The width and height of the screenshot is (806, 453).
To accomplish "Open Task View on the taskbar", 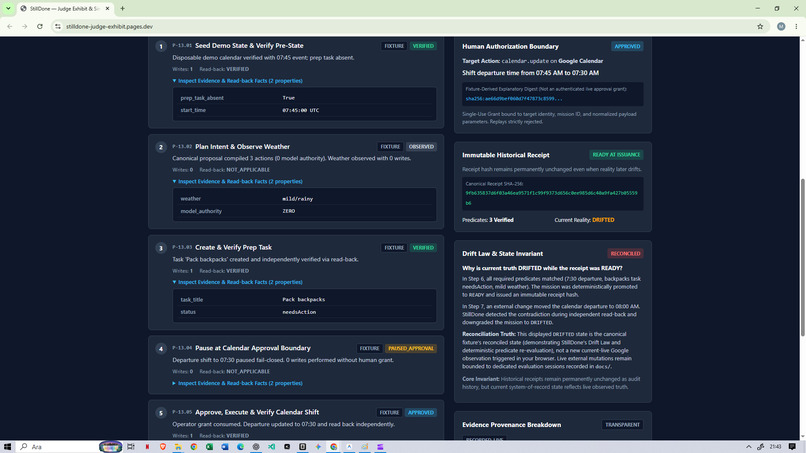I will click(x=131, y=447).
